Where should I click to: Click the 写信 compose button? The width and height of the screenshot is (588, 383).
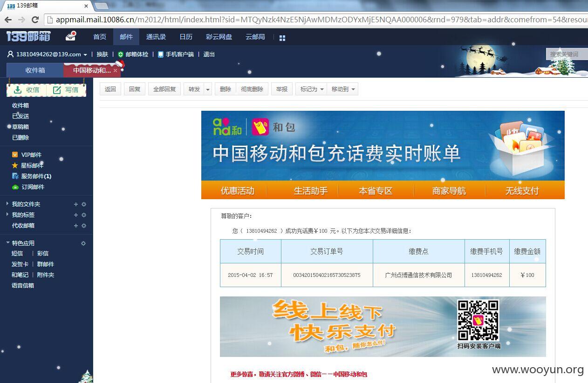66,90
